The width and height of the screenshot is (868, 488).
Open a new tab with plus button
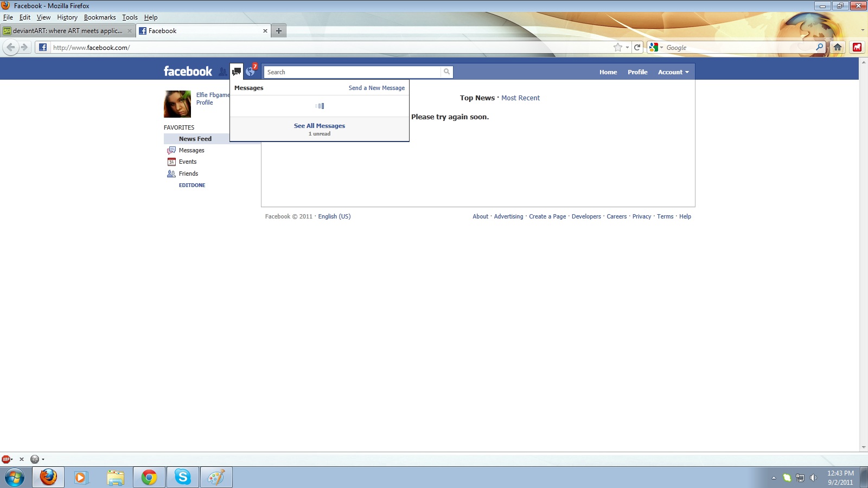point(279,31)
